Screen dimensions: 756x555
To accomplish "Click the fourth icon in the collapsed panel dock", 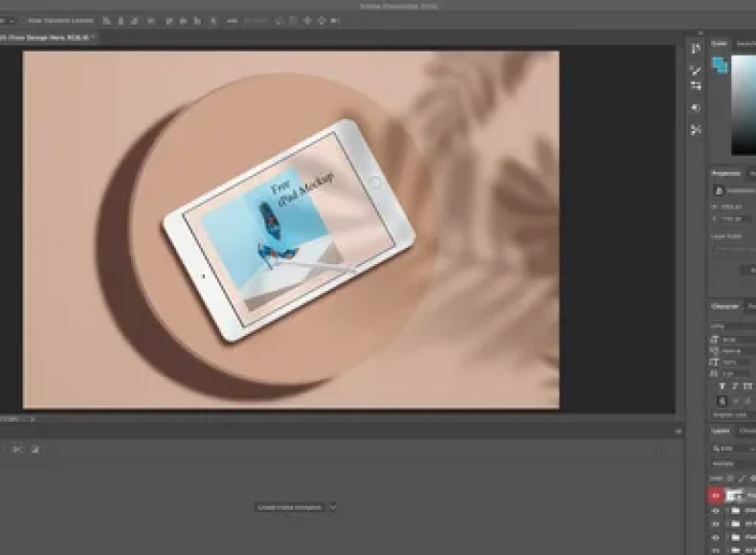I will coord(696,108).
